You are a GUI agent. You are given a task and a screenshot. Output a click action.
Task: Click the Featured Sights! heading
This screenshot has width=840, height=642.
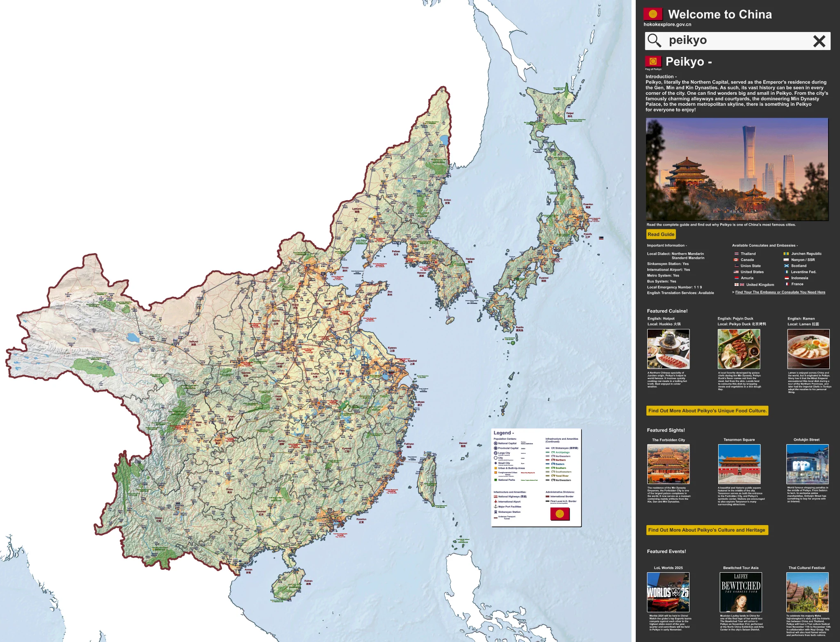(666, 430)
